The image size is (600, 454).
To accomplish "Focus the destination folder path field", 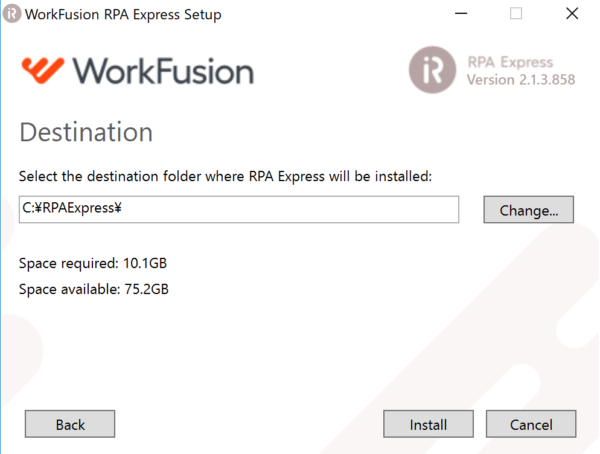I will 239,209.
